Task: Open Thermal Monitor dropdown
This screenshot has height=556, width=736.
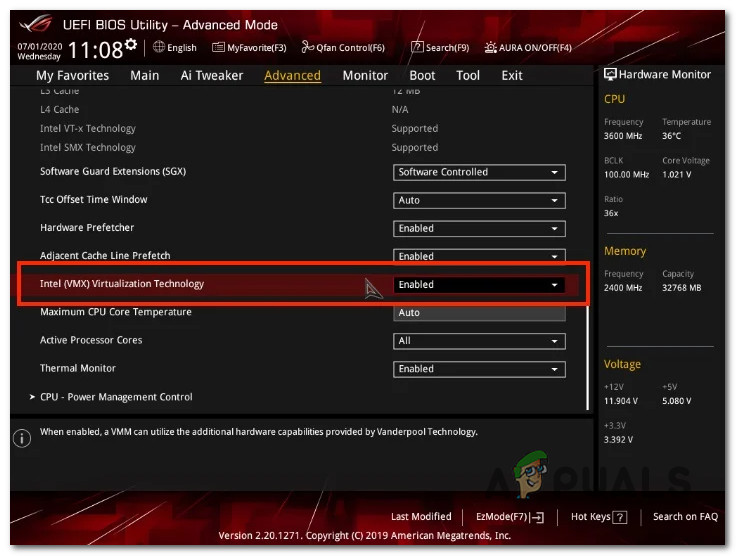Action: (x=479, y=369)
